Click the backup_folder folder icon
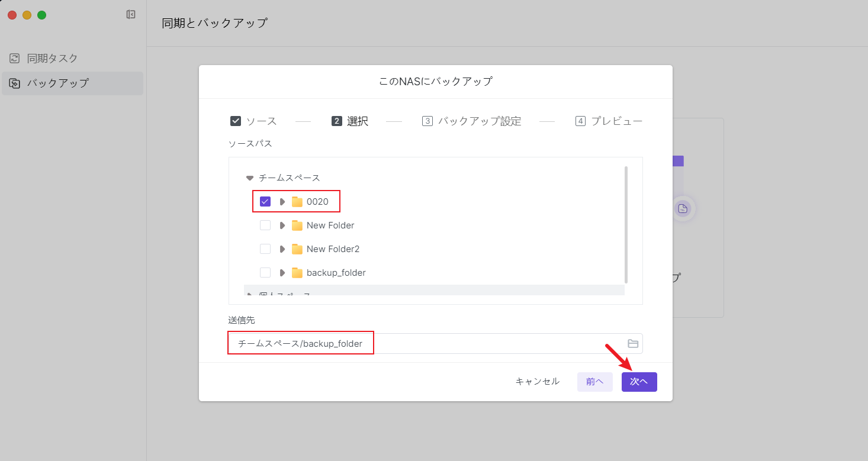The height and width of the screenshot is (461, 868). click(x=297, y=273)
